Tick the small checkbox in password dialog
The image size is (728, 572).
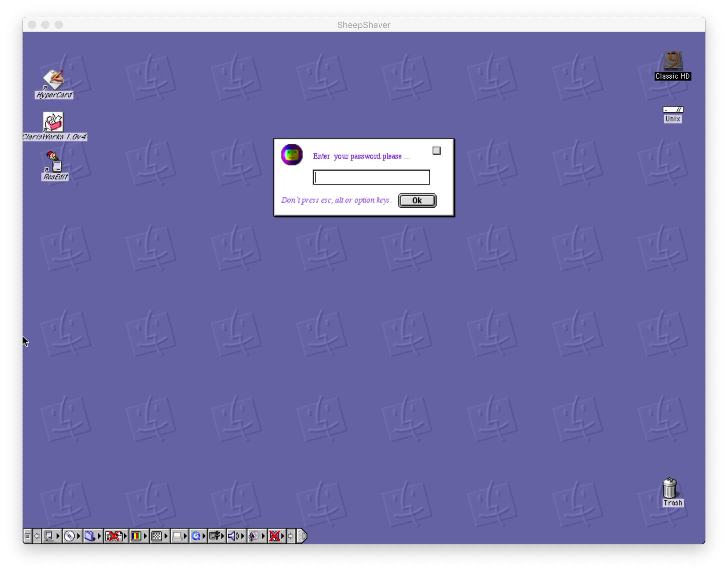pos(436,151)
